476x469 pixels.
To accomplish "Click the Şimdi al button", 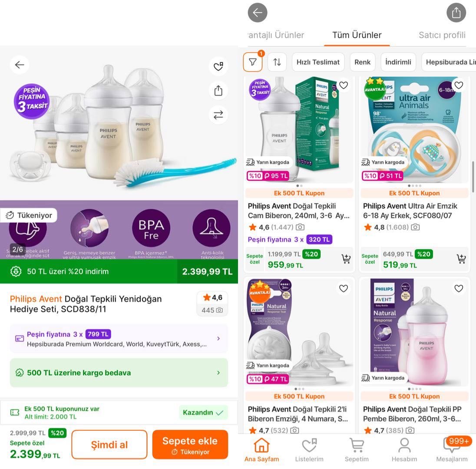I will tap(109, 444).
